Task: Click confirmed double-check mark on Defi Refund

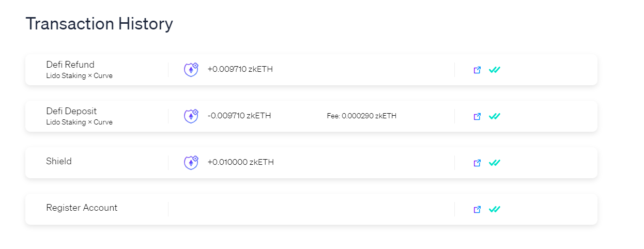Action: point(495,70)
